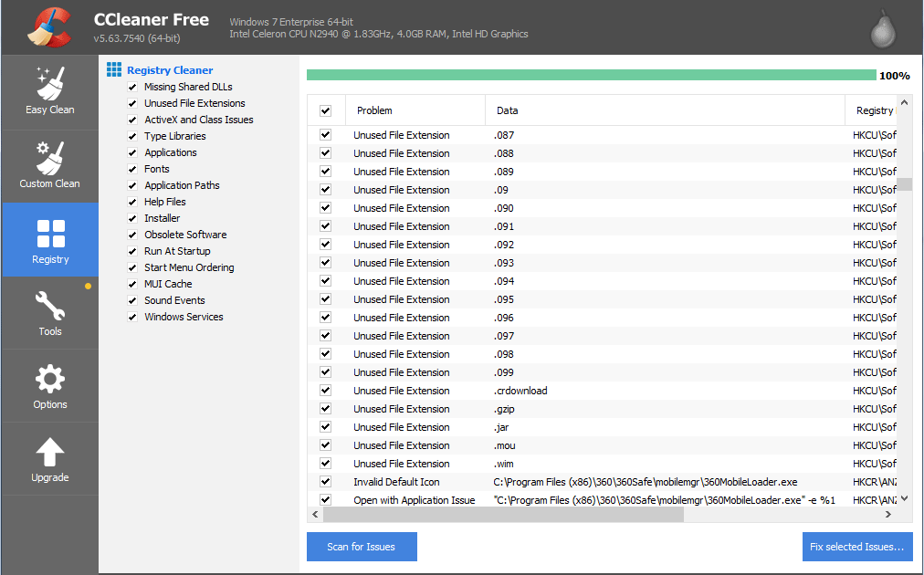Image resolution: width=924 pixels, height=575 pixels.
Task: Click the Help Files label
Action: [165, 202]
